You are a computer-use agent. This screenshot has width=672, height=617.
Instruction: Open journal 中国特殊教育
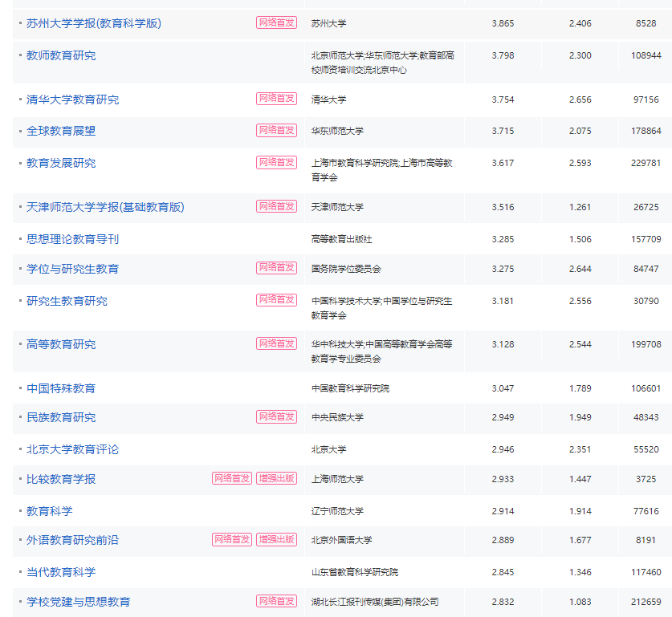pyautogui.click(x=61, y=388)
